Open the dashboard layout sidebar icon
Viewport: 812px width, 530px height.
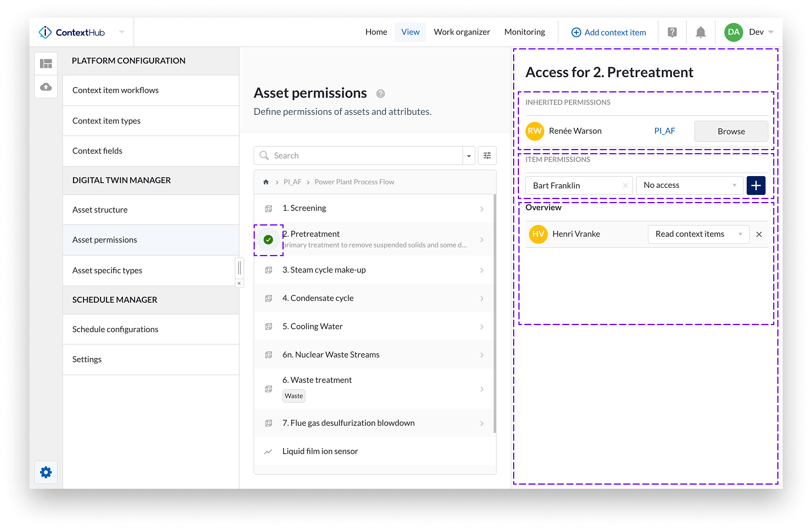46,64
